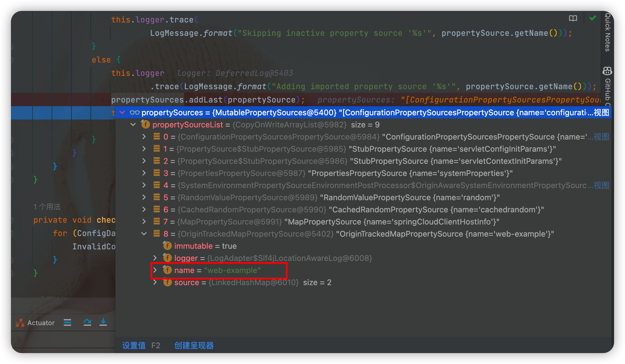Viewport: 625px width, 364px height.
Task: Expand element 0 ConfigurationPropertySourcesPropertySource
Action: [x=144, y=137]
